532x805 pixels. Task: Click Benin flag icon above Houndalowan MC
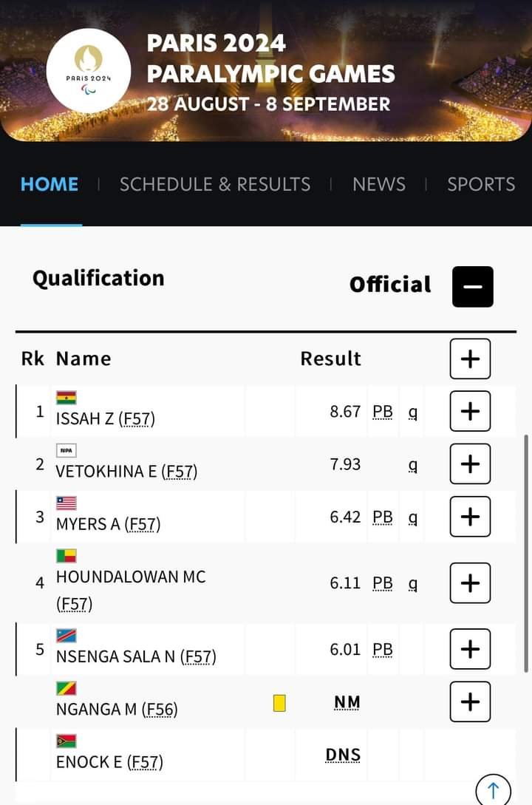66,556
